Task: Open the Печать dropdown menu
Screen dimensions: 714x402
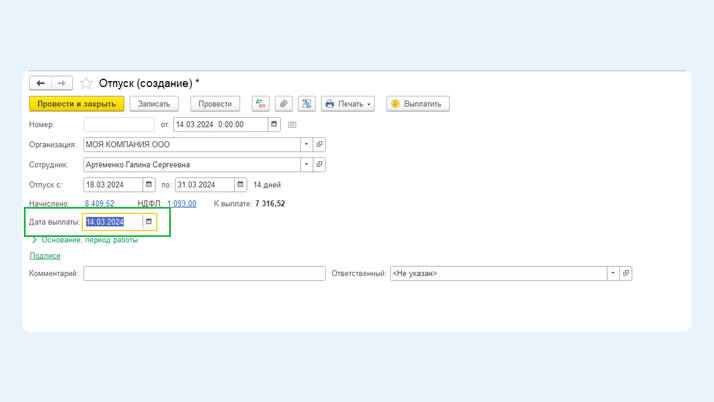Action: coord(348,104)
